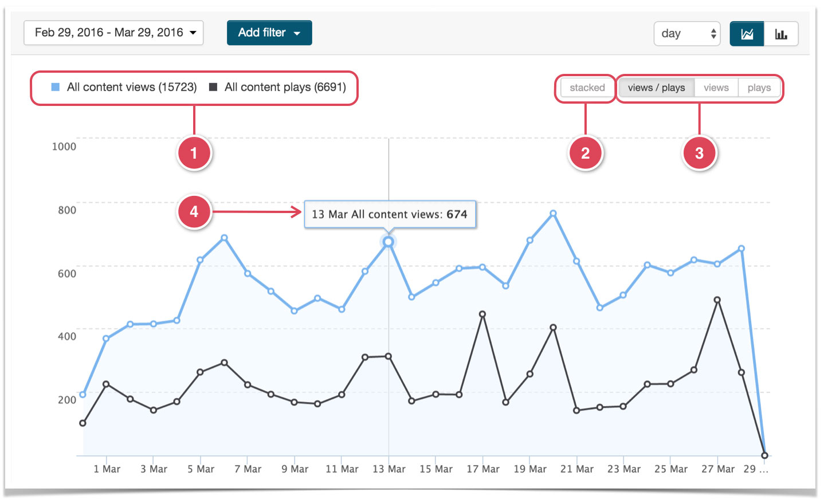Click highlighted 13 Mar views data point

pos(389,242)
